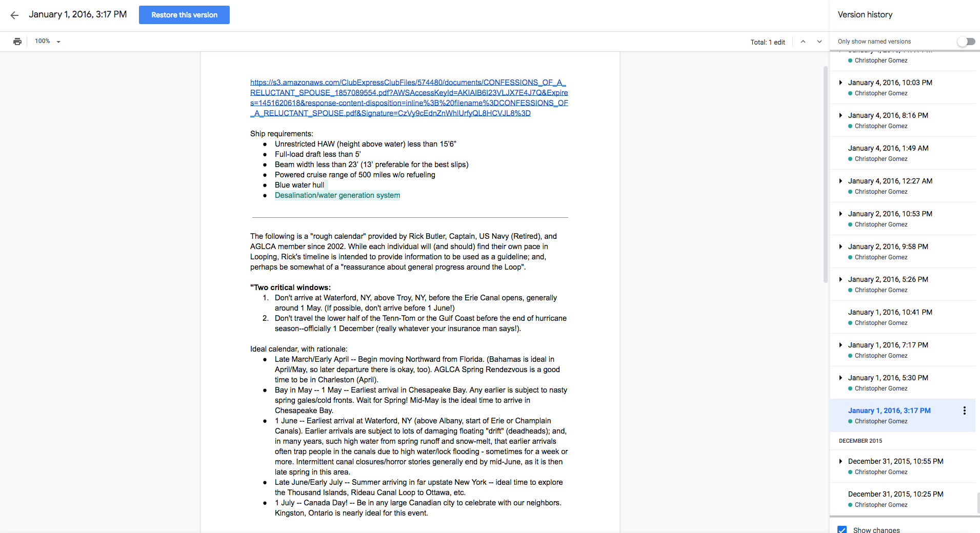
Task: Click the Version history panel title
Action: coord(865,15)
